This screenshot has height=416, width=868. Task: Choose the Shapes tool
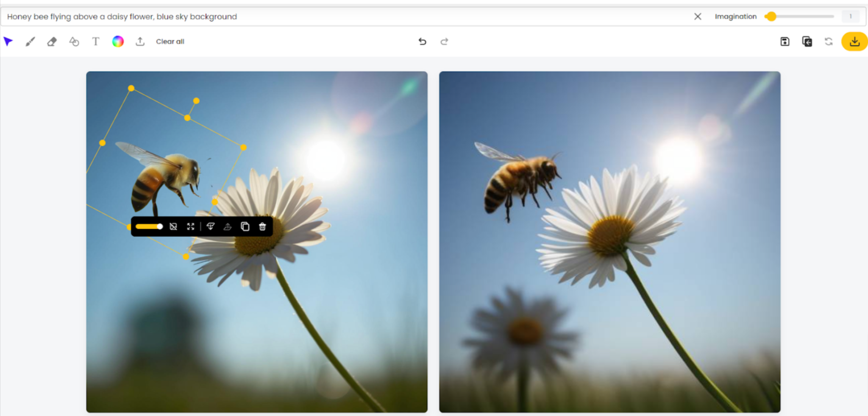73,41
